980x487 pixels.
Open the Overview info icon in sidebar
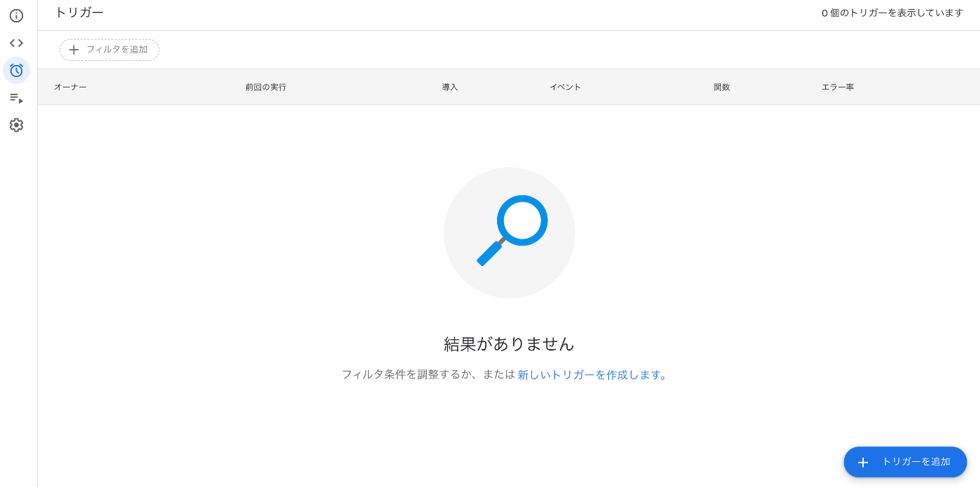(x=16, y=15)
